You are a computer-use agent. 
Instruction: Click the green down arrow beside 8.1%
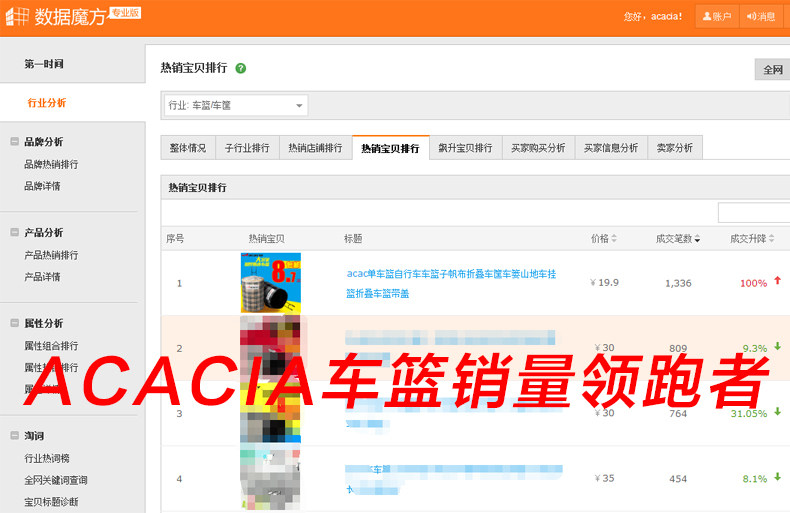pyautogui.click(x=777, y=477)
